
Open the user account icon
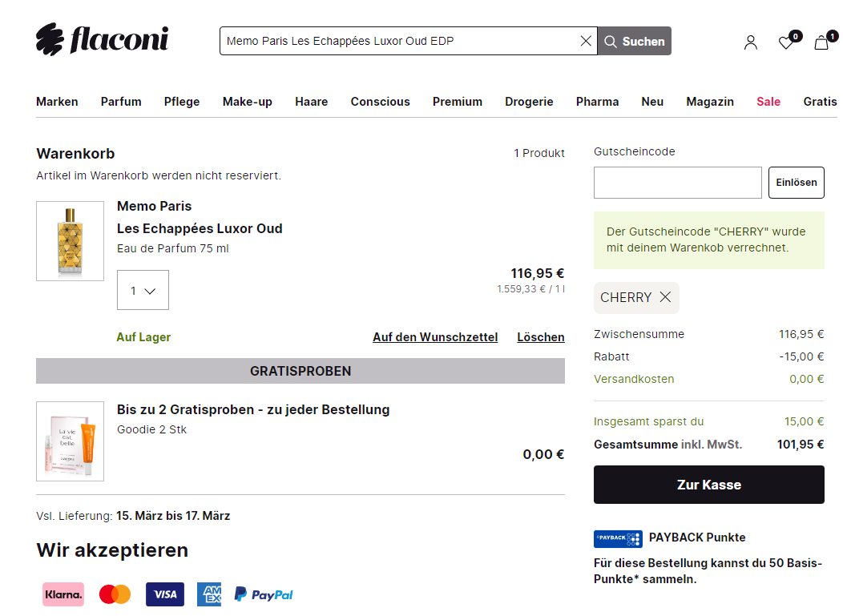point(750,42)
